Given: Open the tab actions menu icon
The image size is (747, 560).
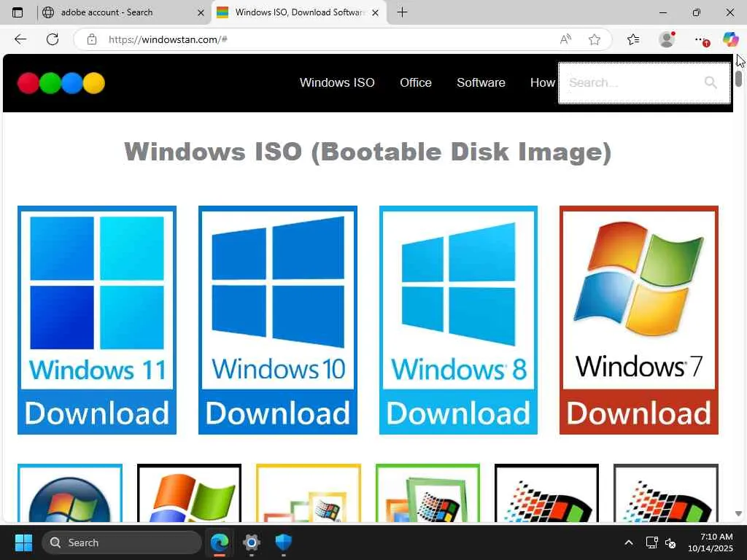Looking at the screenshot, I should (x=18, y=12).
